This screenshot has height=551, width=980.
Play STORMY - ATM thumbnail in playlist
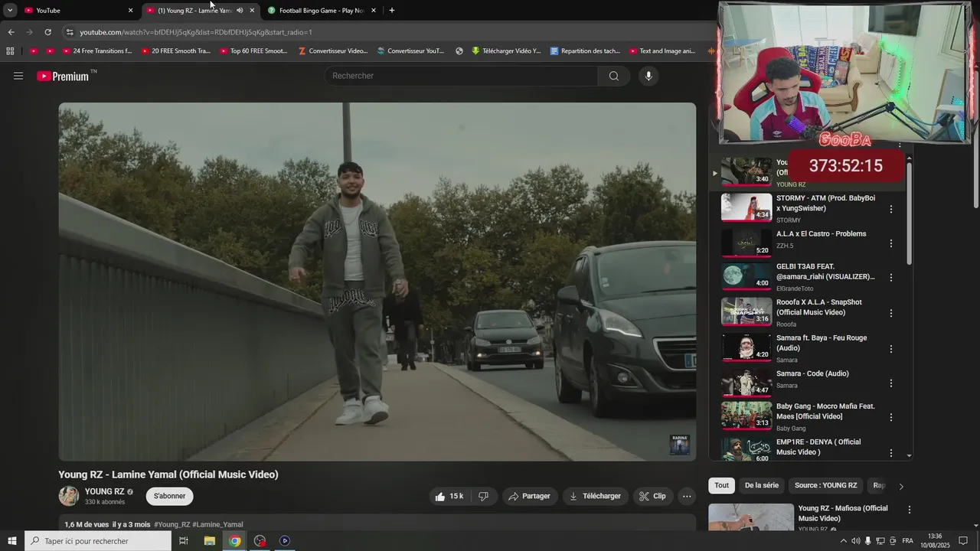click(746, 207)
